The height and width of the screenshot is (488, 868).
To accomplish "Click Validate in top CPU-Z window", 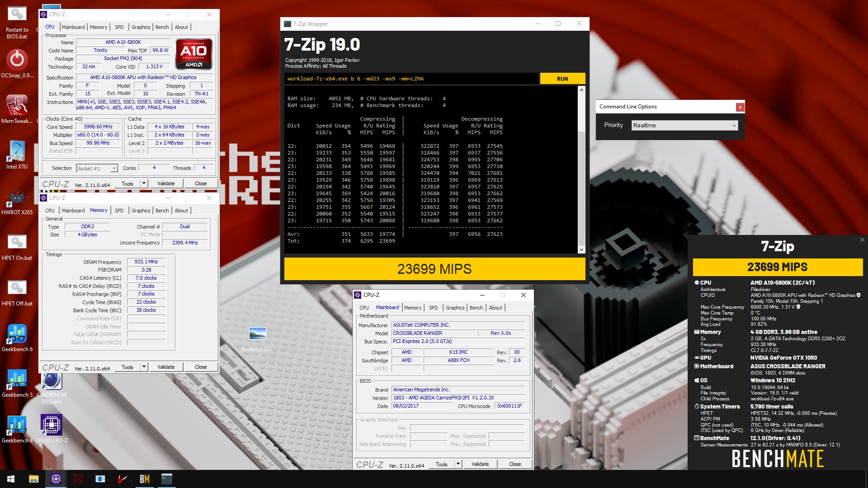I will (166, 183).
